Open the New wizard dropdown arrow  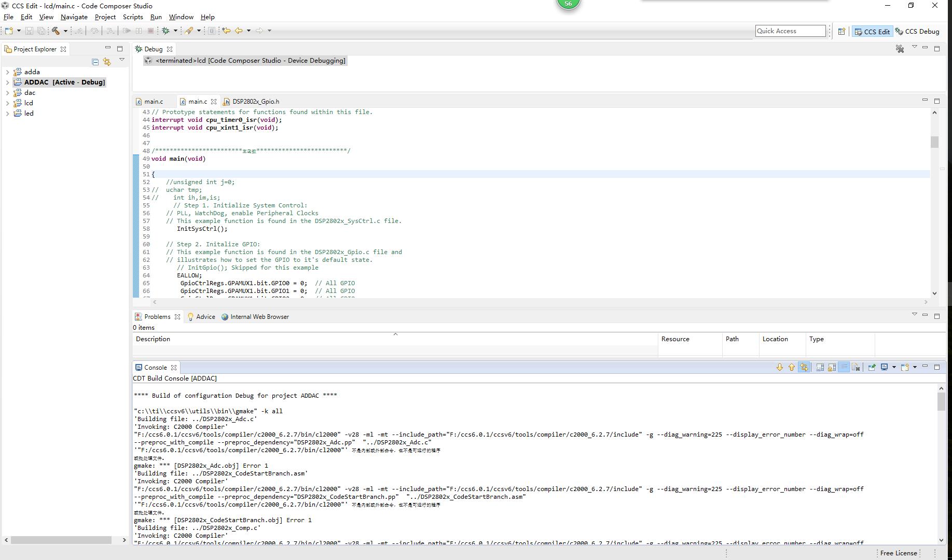coord(18,31)
